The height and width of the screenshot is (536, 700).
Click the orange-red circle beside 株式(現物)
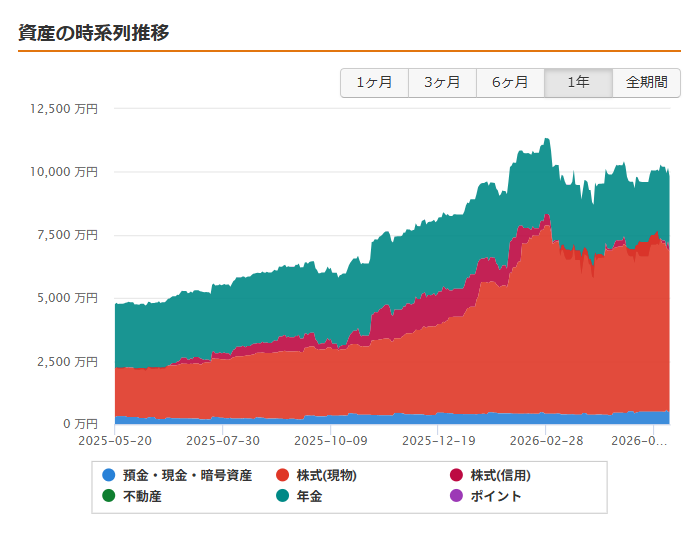pyautogui.click(x=283, y=475)
